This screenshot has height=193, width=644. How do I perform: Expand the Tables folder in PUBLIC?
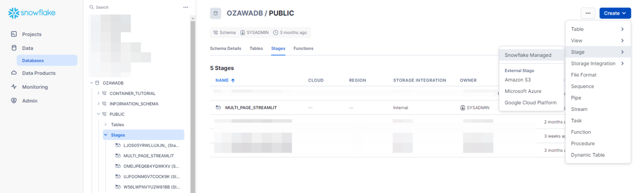pos(105,125)
